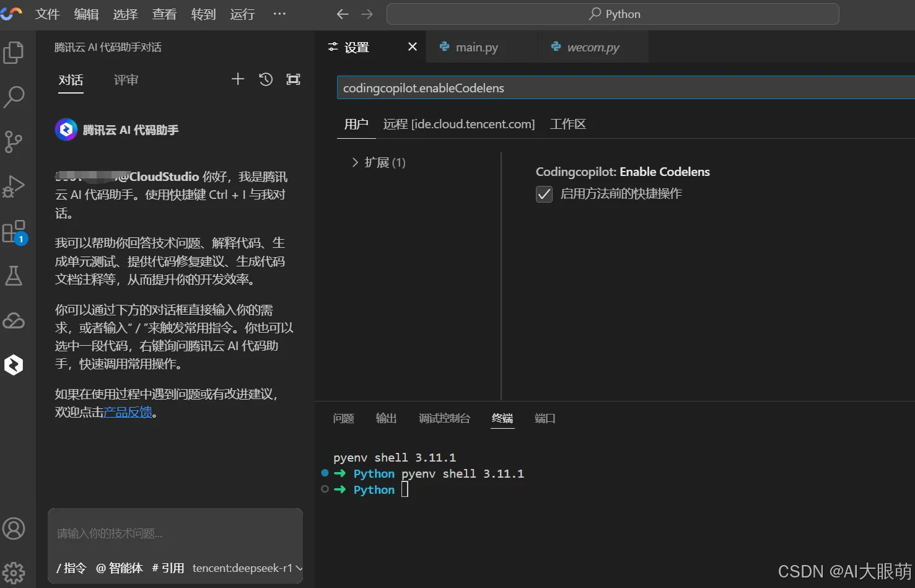This screenshot has height=588, width=915.
Task: Click the @ 智能体 agent button
Action: point(120,568)
